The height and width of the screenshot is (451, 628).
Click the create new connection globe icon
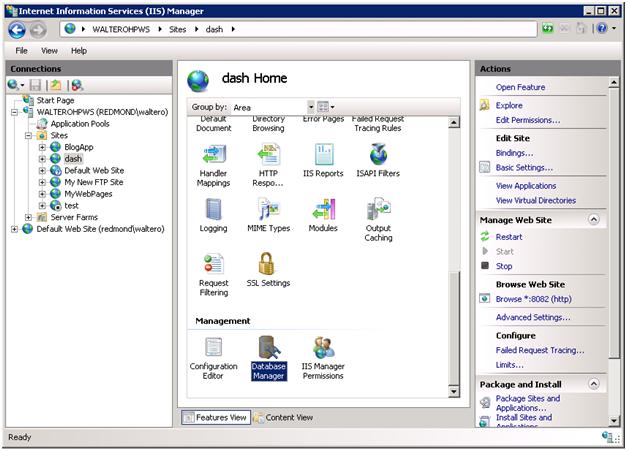pos(13,85)
